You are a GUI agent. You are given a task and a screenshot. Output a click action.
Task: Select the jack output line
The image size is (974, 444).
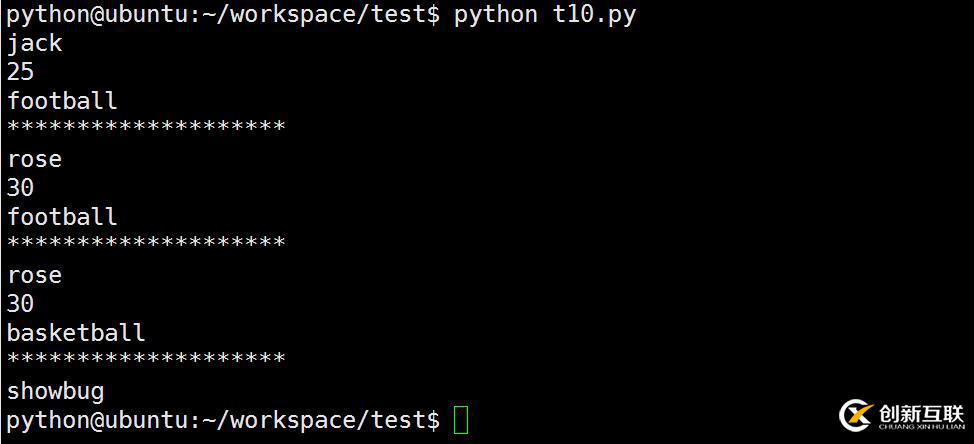[x=35, y=43]
